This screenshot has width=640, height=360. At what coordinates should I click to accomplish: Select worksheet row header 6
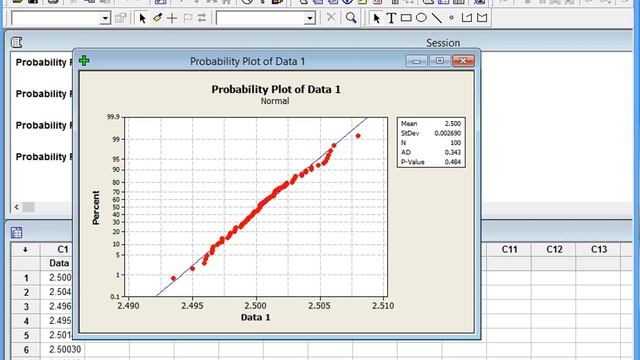pyautogui.click(x=26, y=349)
